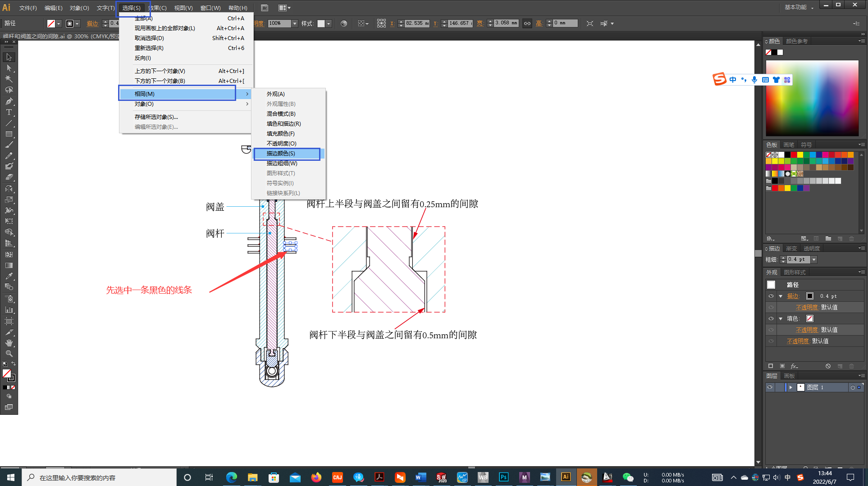Select the Pen tool
This screenshot has width=868, height=486.
[9, 101]
